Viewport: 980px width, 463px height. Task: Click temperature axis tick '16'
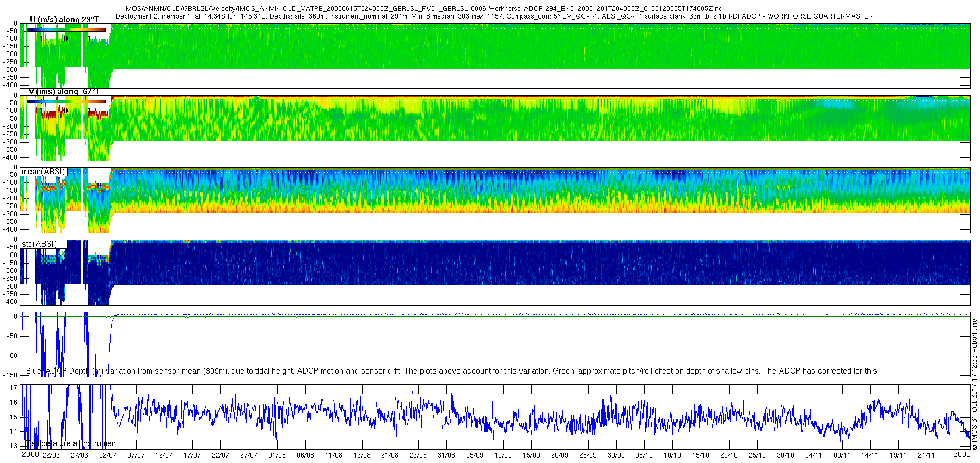pos(14,403)
